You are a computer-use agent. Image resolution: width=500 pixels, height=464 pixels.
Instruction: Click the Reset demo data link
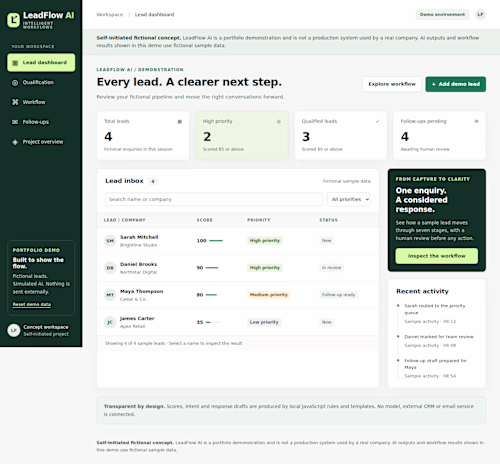tap(32, 304)
